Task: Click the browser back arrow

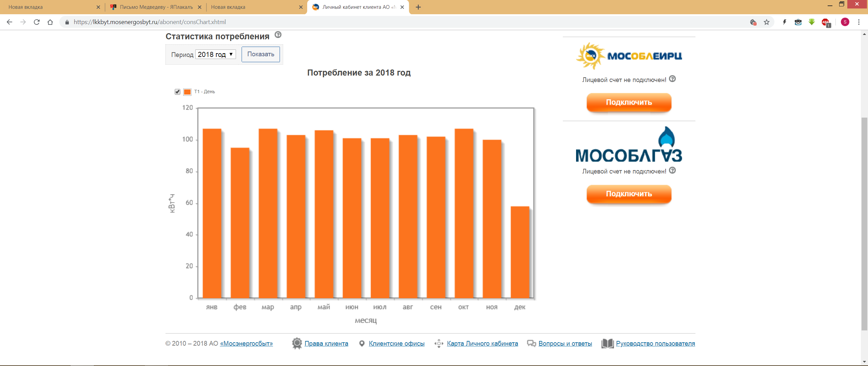Action: (9, 22)
